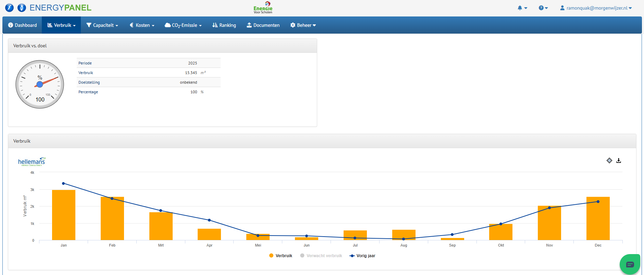Click the percentage gauge dial

pos(40,84)
